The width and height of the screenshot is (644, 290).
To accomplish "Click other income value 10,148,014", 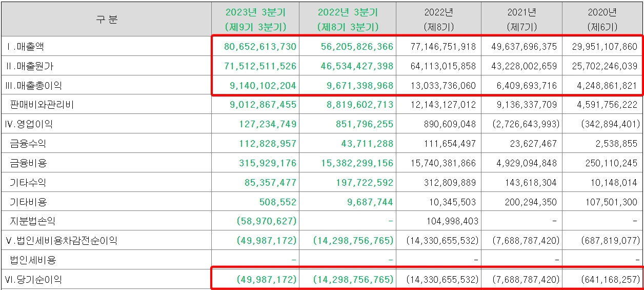I will coord(614,183).
